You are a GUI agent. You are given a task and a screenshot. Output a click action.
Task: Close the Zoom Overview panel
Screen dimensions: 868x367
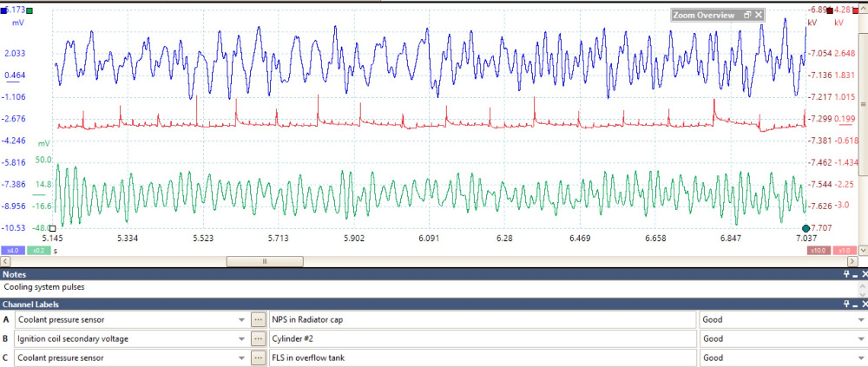(x=759, y=15)
